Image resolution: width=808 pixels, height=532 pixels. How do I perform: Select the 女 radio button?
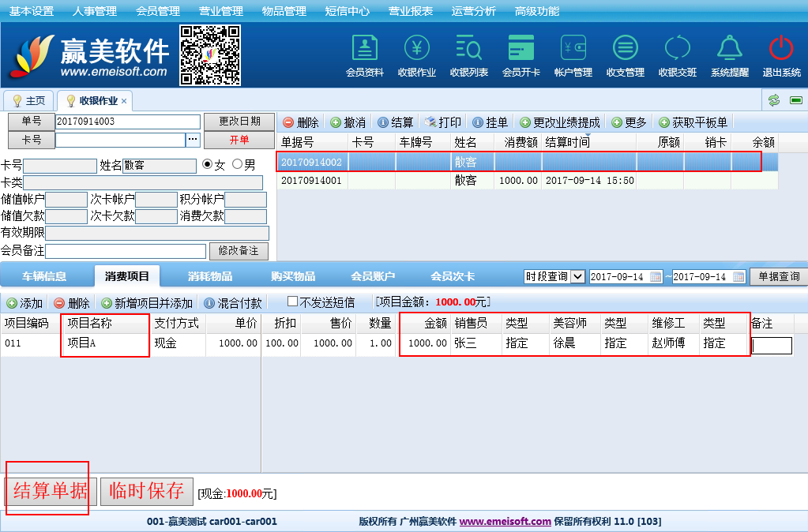(x=208, y=165)
